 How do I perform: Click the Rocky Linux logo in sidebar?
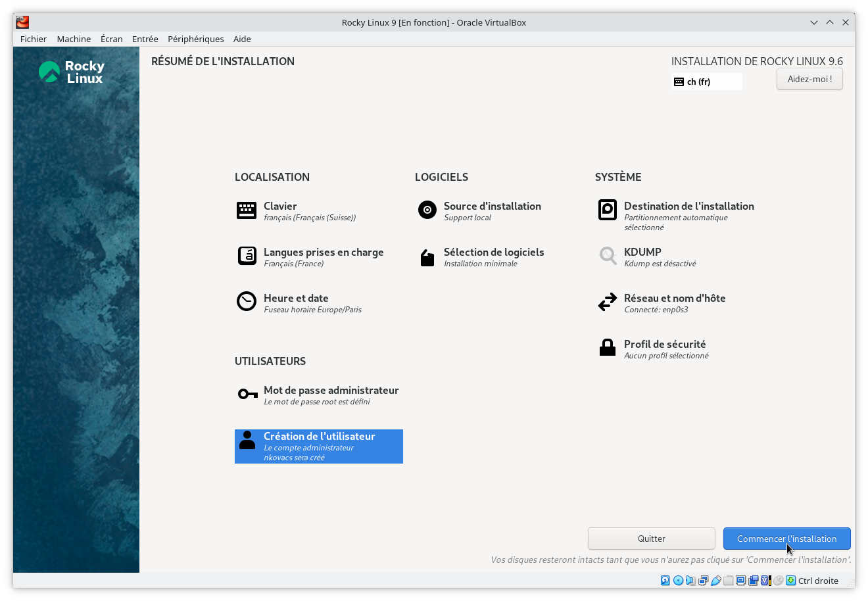[72, 72]
